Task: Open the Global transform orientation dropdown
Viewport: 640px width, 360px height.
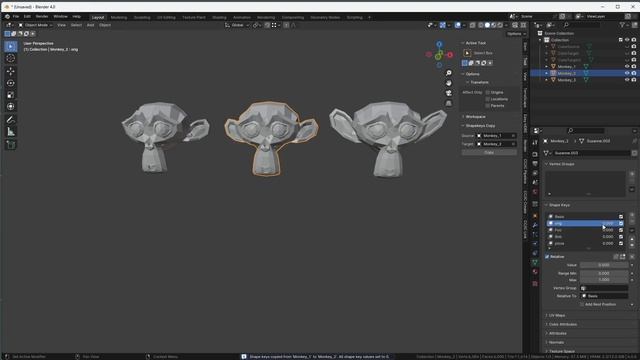Action: click(x=237, y=25)
